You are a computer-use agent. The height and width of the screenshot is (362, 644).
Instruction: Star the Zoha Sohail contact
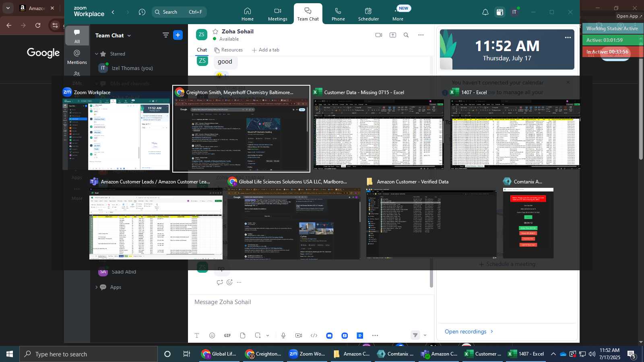[215, 31]
